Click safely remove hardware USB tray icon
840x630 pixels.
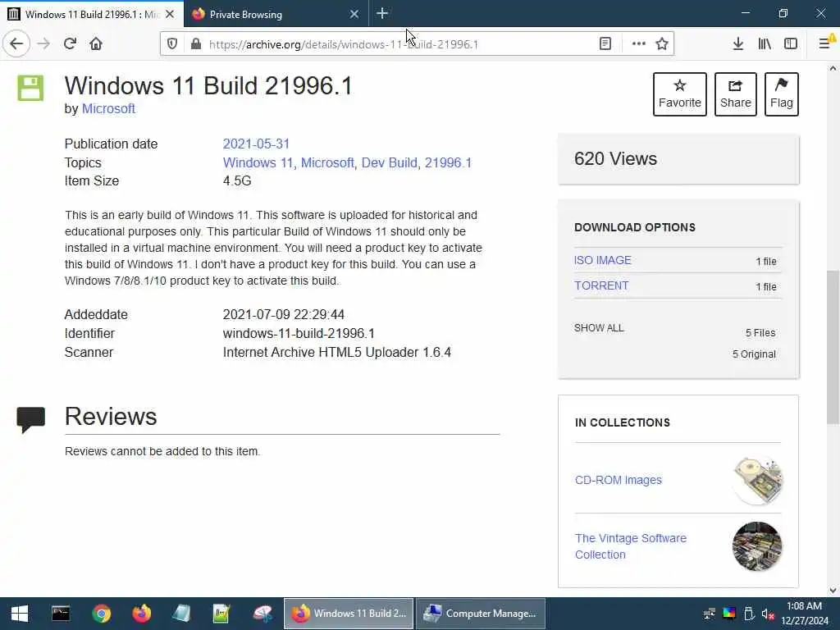(749, 614)
